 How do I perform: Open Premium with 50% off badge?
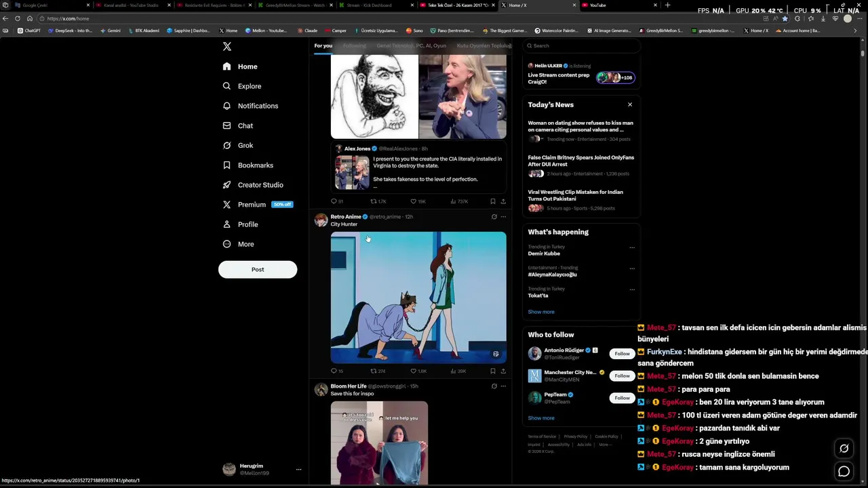[x=258, y=204]
